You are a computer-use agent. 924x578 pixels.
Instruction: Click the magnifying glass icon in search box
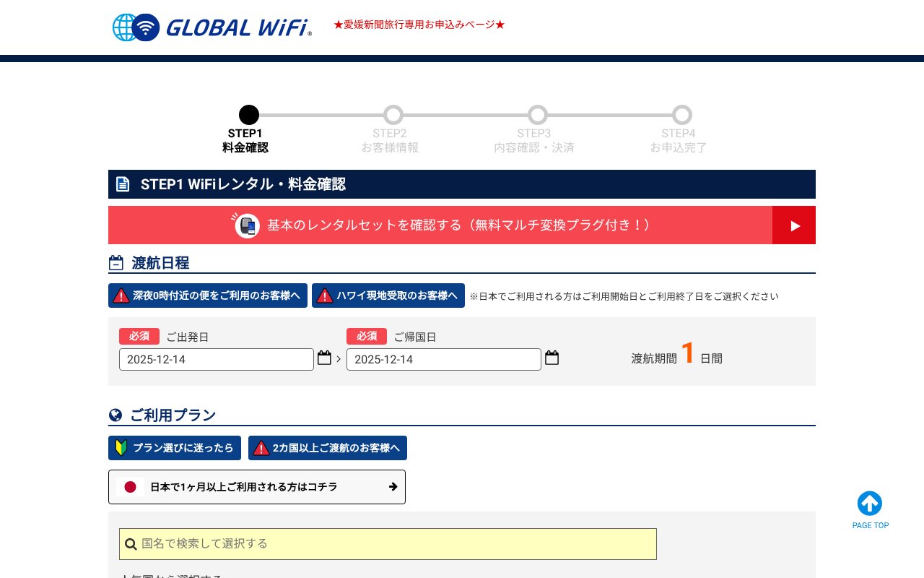(x=131, y=543)
